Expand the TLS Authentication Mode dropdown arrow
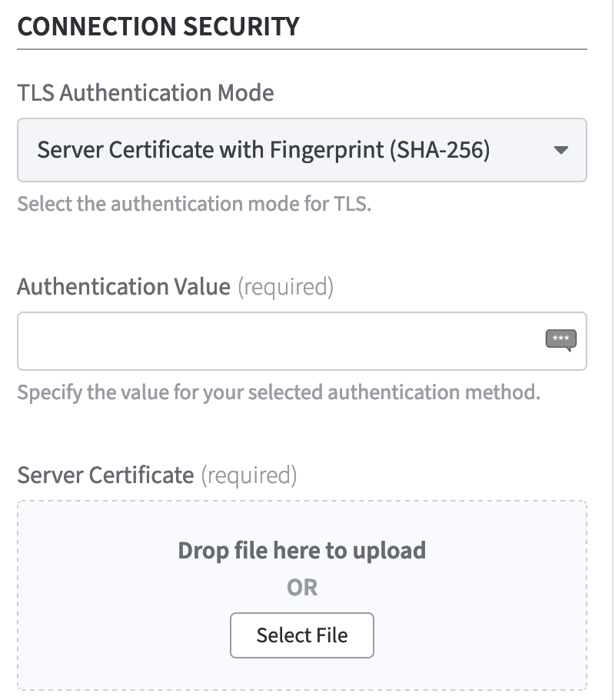The image size is (615, 700). (561, 150)
